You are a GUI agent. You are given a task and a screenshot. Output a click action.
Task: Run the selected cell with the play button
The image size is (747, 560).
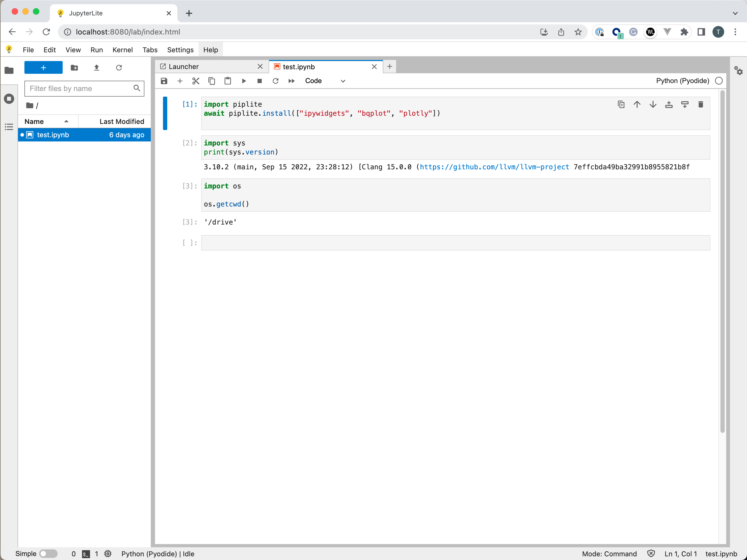click(244, 81)
